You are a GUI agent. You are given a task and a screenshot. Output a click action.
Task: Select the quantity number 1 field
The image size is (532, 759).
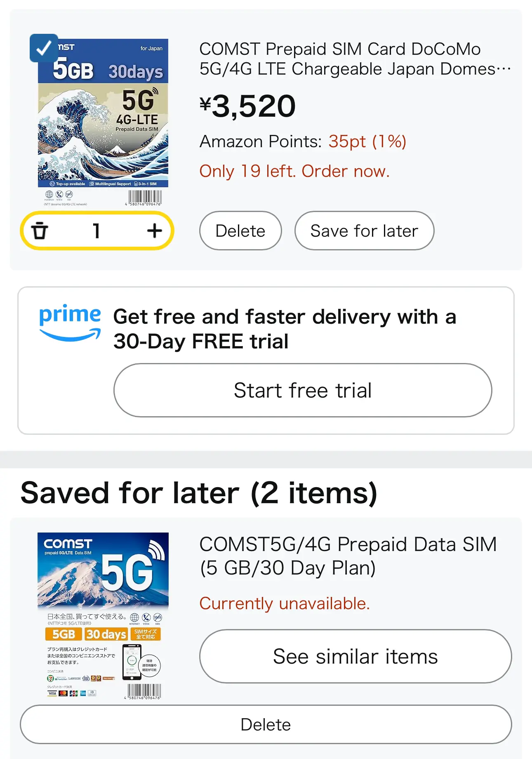coord(97,231)
